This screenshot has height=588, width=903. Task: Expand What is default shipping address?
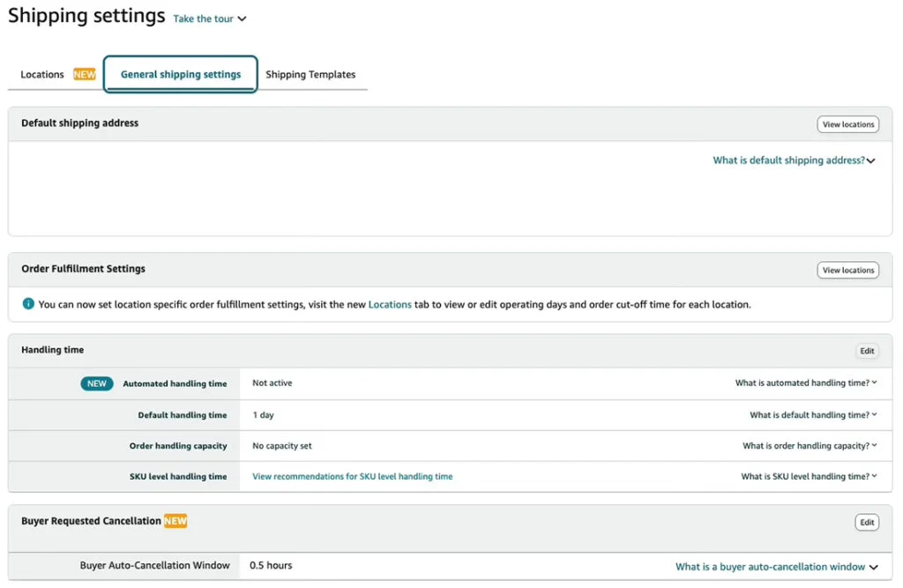794,160
